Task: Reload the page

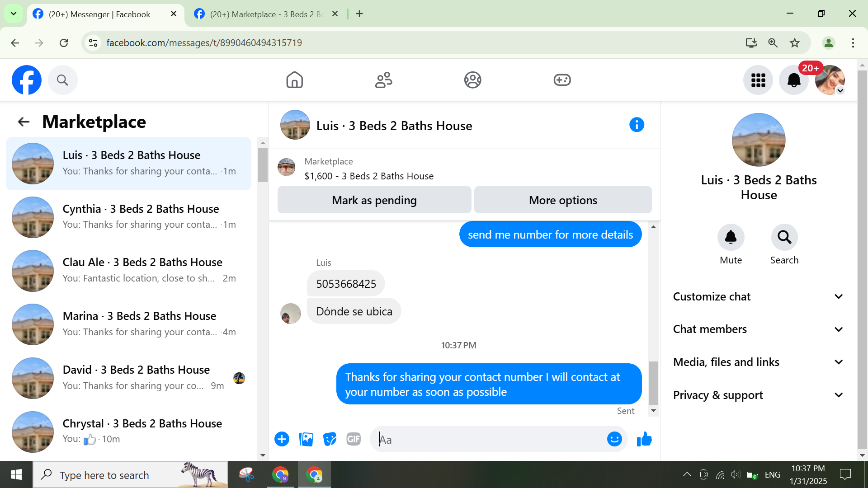Action: (64, 43)
